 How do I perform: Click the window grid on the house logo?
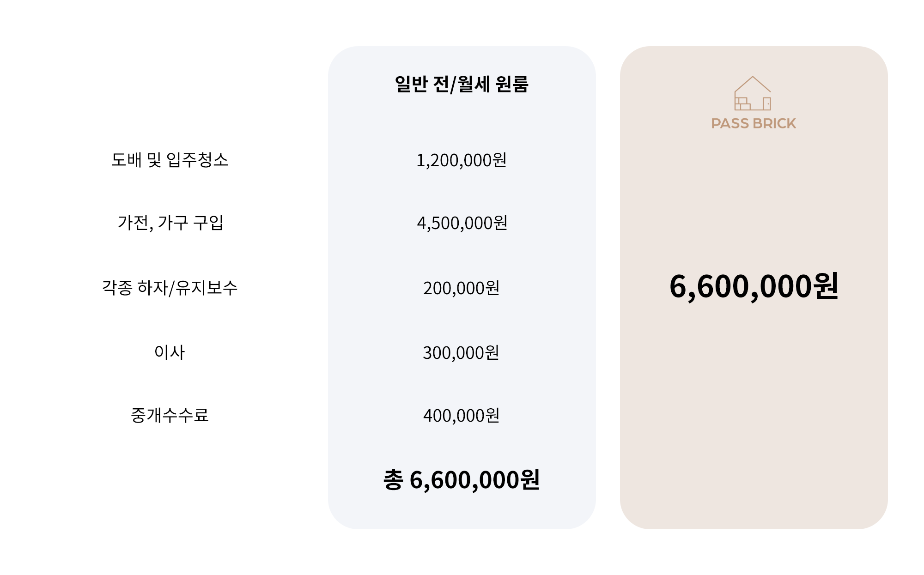tap(742, 103)
